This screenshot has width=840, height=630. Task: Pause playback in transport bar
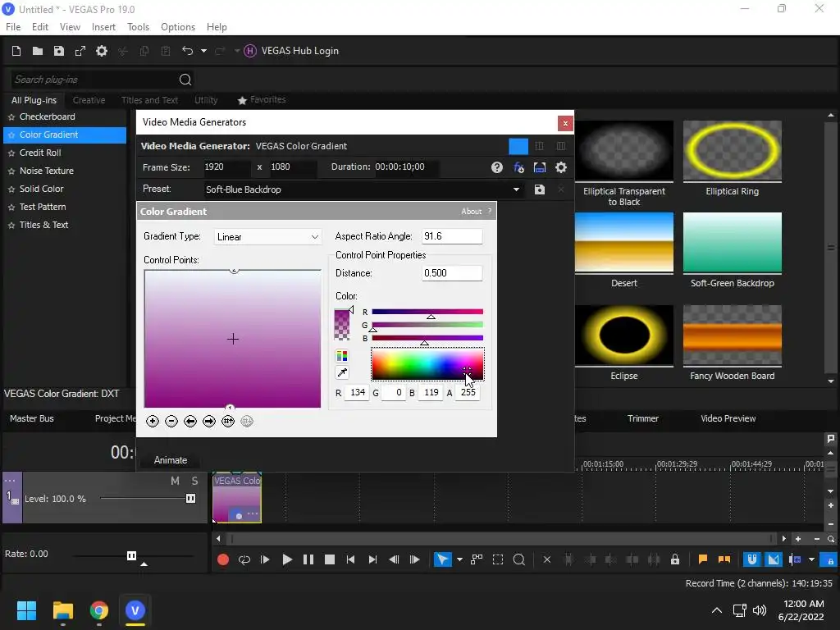coord(308,560)
